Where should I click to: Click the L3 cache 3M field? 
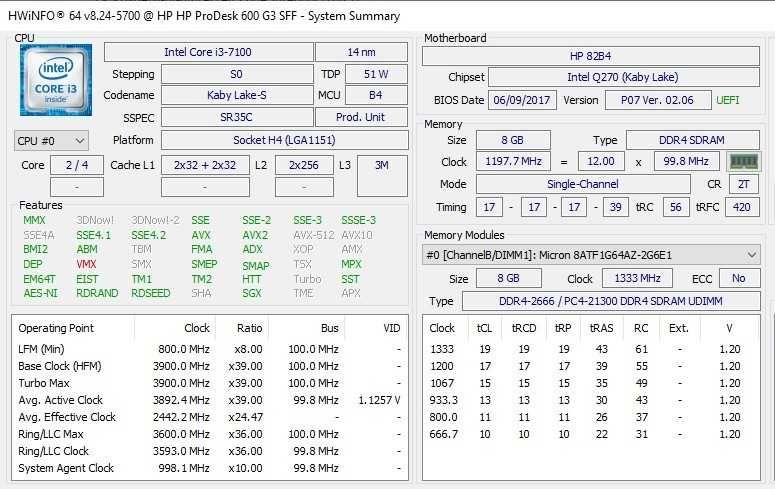click(x=382, y=176)
